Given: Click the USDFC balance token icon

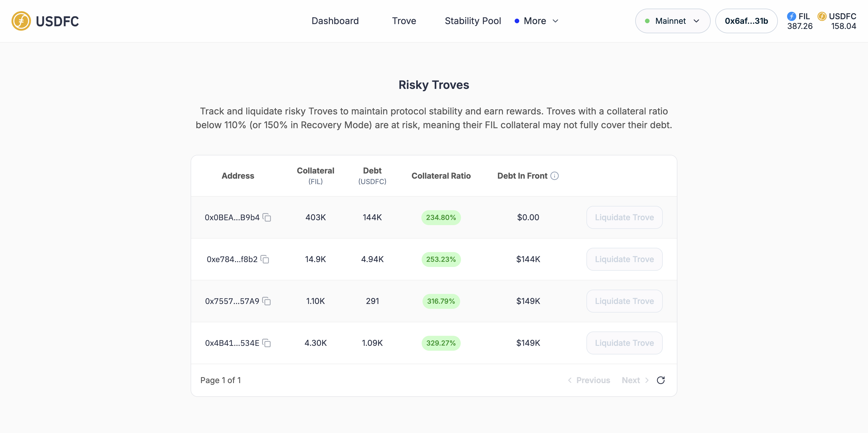Looking at the screenshot, I should [x=822, y=16].
